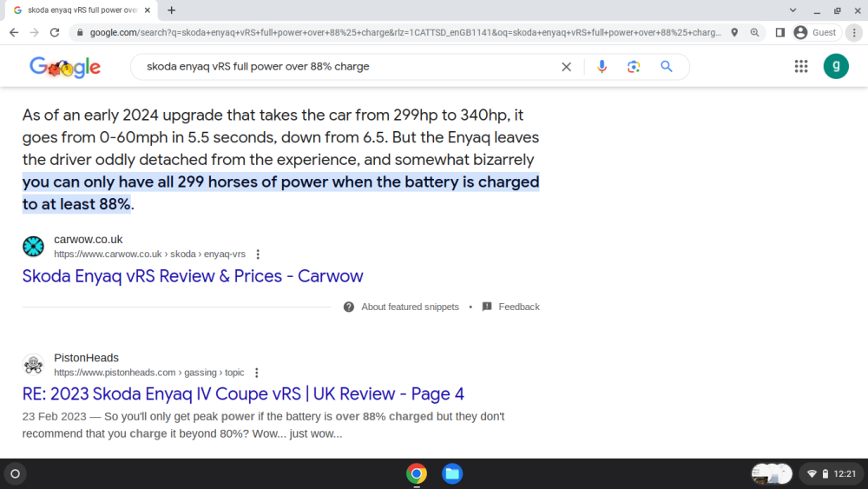
Task: Click the Feedback link
Action: click(519, 307)
